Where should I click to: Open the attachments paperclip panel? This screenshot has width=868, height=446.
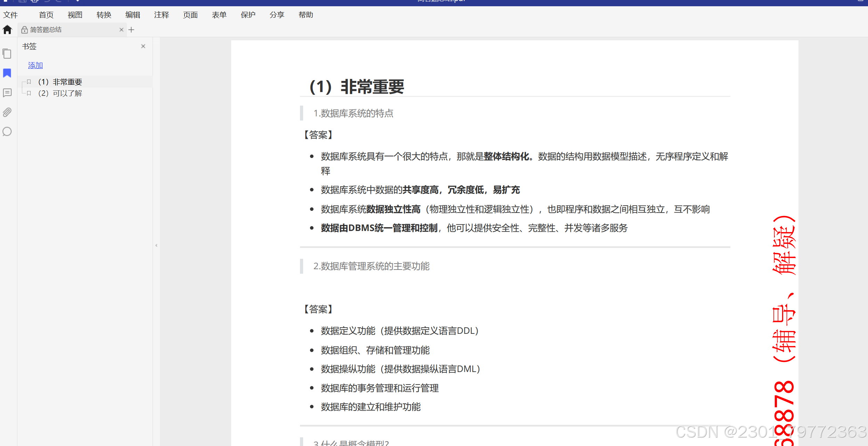[x=7, y=112]
